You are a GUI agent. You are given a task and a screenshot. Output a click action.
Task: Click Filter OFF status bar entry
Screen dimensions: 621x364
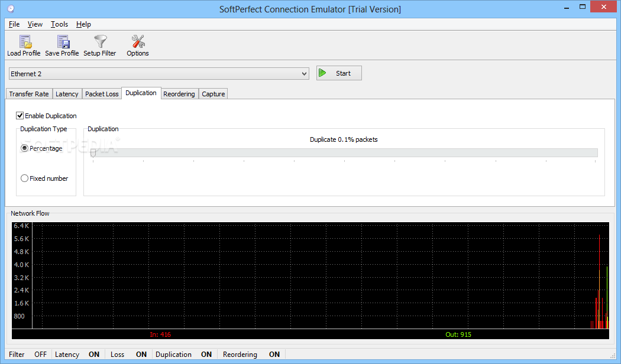(x=28, y=354)
